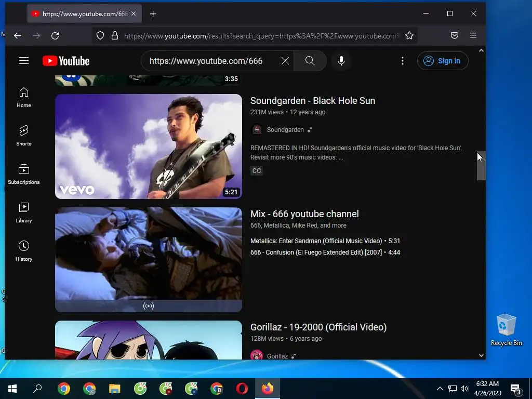Click the scrollbar up arrow

(x=481, y=50)
